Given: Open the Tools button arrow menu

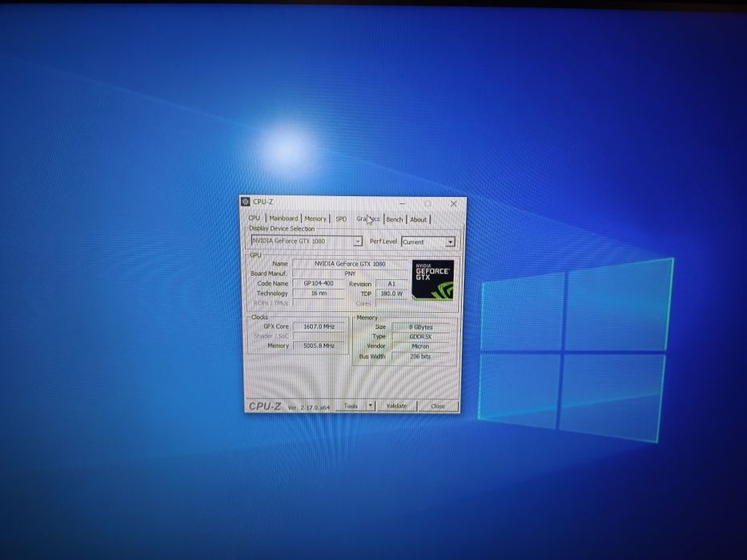Looking at the screenshot, I should (x=370, y=406).
